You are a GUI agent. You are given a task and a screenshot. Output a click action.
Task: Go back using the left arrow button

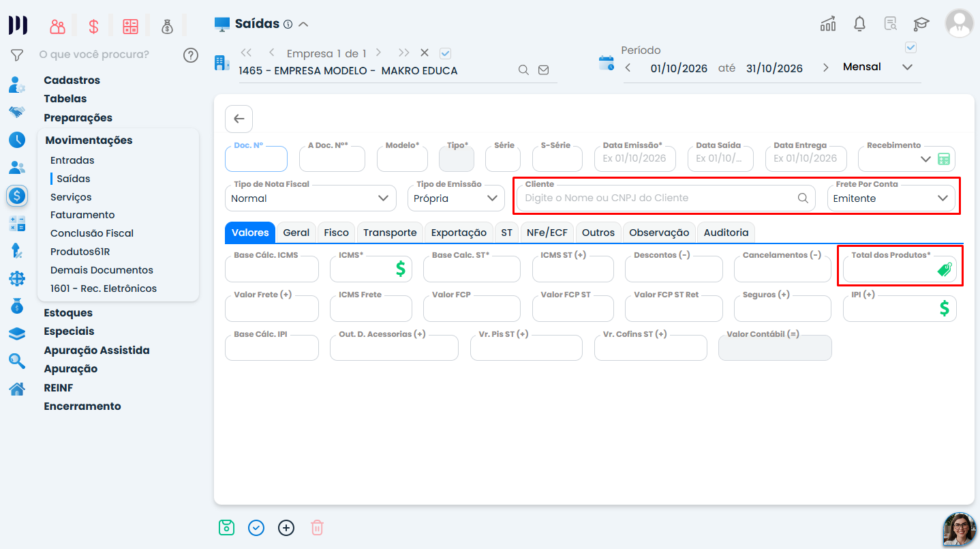[239, 119]
